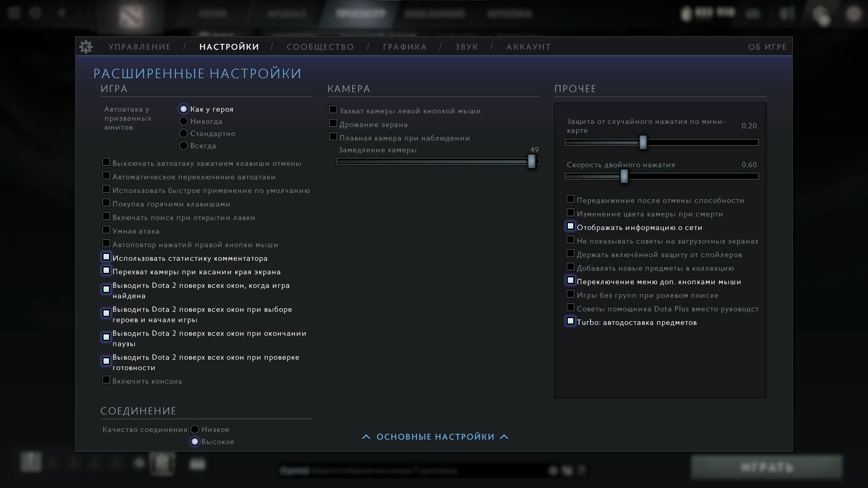Click the settings gear icon
Viewport: 868px width, 488px height.
[x=86, y=47]
